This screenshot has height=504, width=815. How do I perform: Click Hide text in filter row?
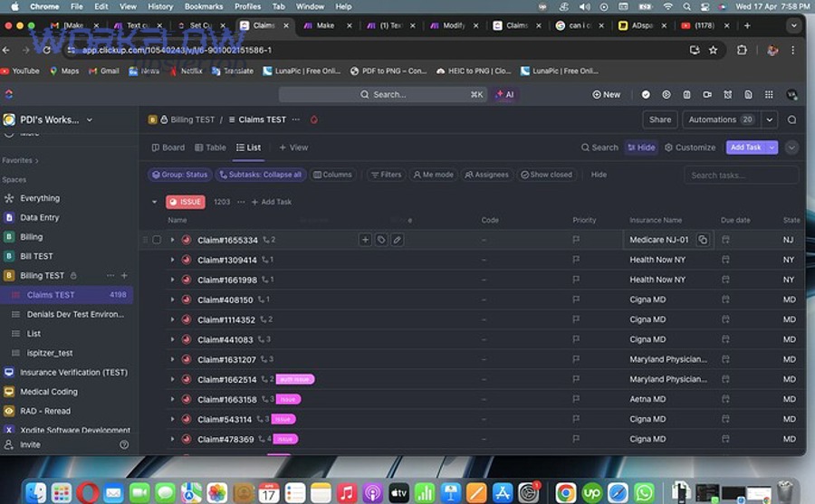click(x=599, y=175)
